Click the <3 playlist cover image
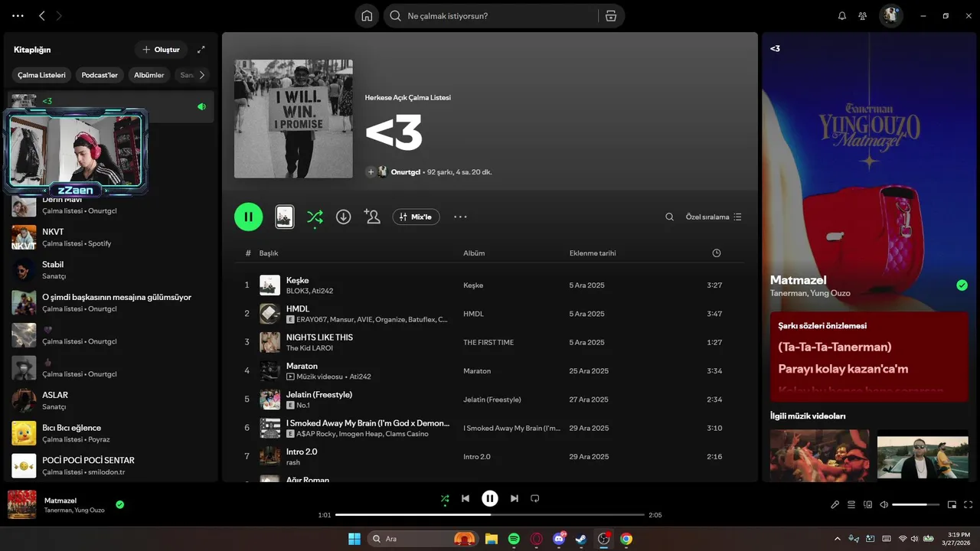980x551 pixels. (293, 119)
